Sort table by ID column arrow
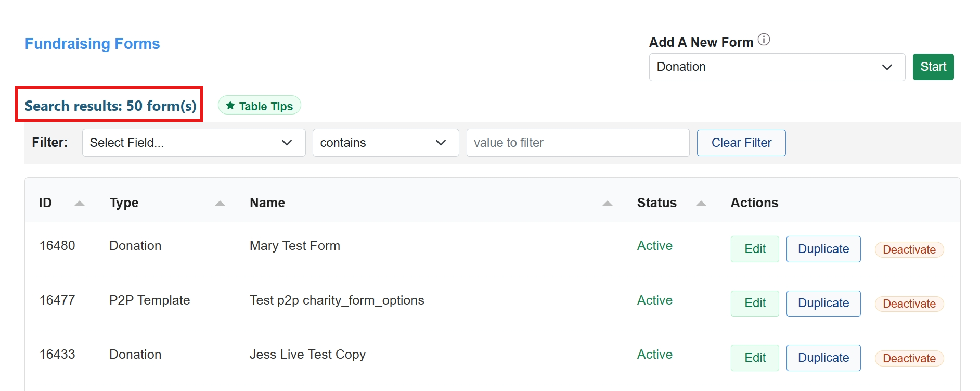Screen dimensions: 980x391 [79, 203]
